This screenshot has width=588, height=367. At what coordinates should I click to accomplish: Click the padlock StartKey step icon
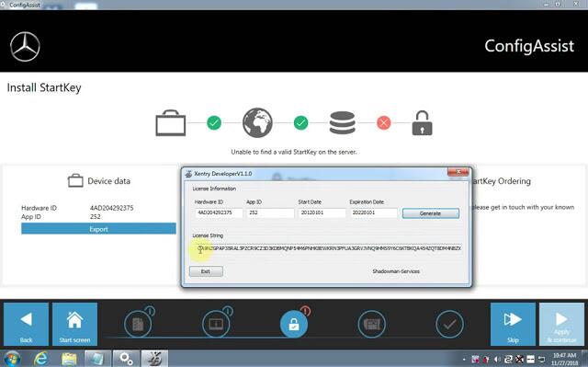[422, 122]
